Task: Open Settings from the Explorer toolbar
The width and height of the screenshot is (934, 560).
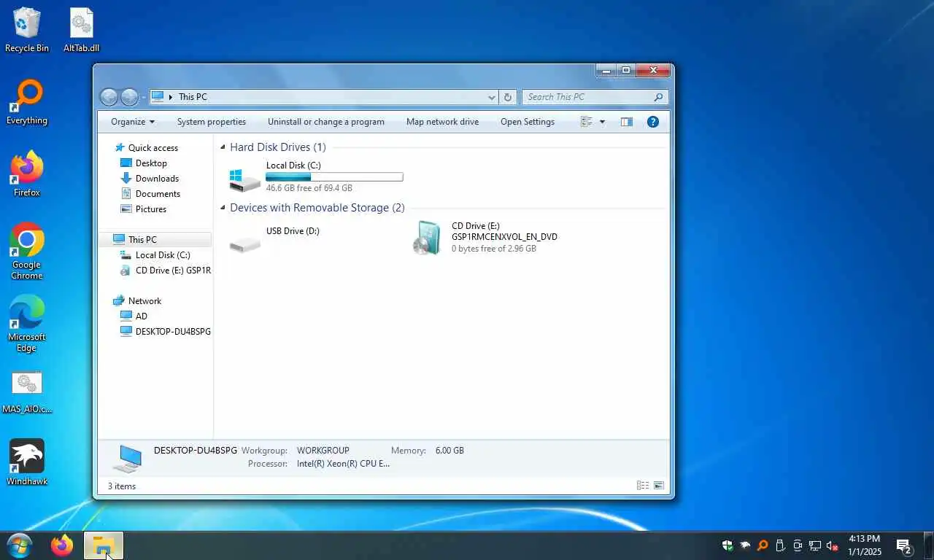Action: 528,122
